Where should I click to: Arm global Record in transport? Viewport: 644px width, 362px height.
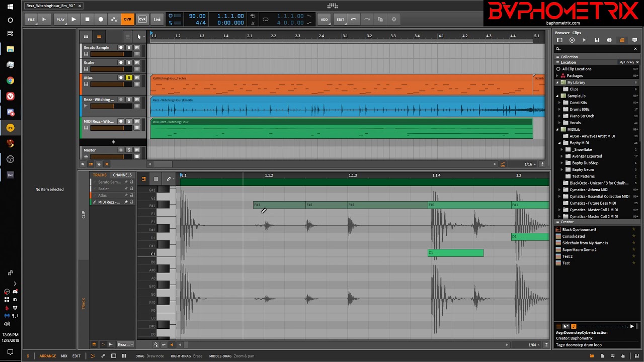pyautogui.click(x=101, y=19)
